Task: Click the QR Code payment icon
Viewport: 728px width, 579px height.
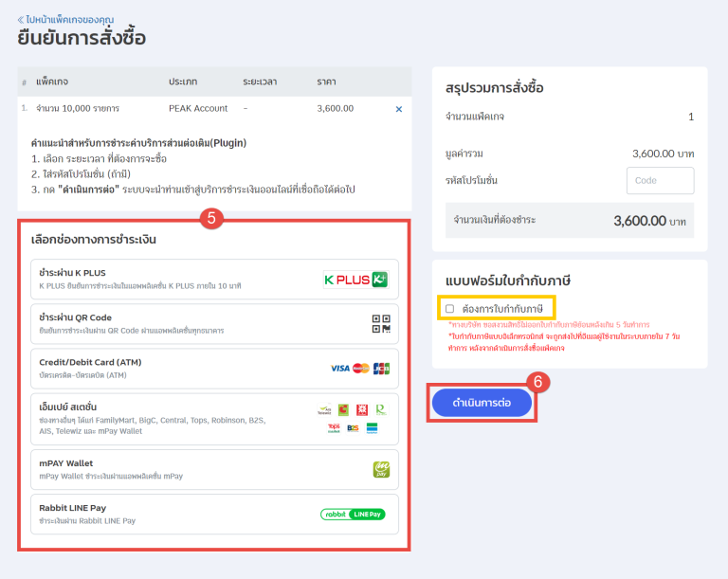Action: coord(381,324)
